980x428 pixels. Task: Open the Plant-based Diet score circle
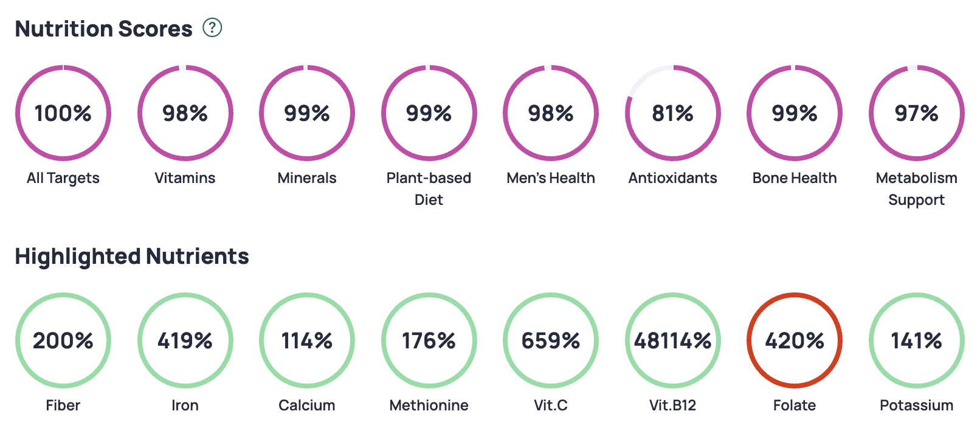click(x=429, y=113)
